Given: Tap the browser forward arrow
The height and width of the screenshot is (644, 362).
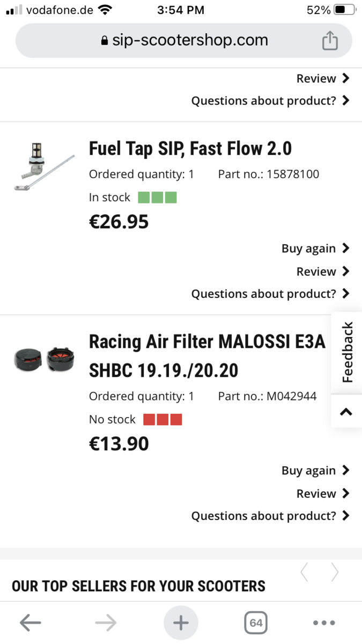Looking at the screenshot, I should click(x=106, y=623).
